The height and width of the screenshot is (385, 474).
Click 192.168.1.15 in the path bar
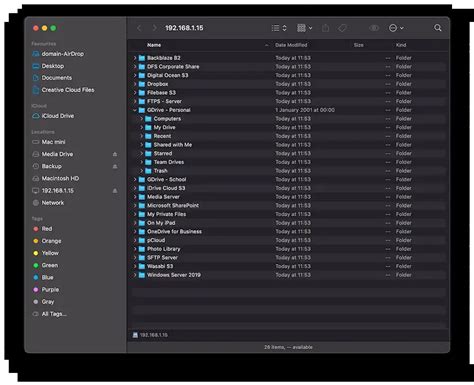tap(150, 335)
